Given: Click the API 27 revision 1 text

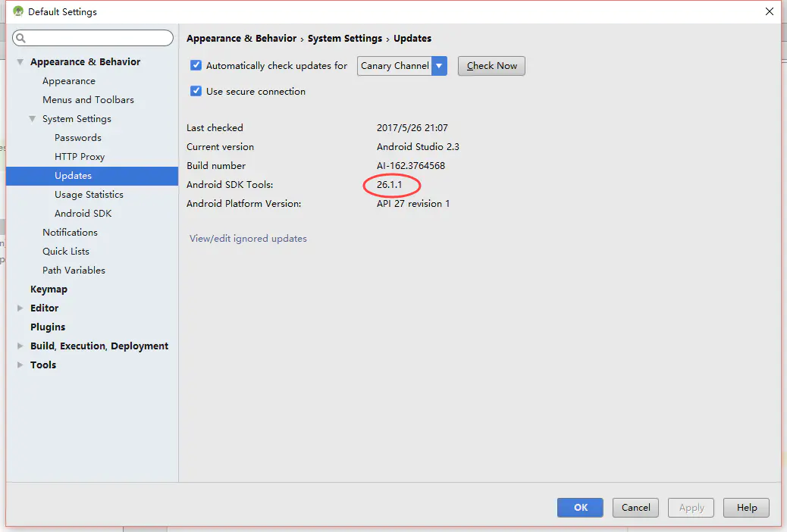Looking at the screenshot, I should 413,204.
